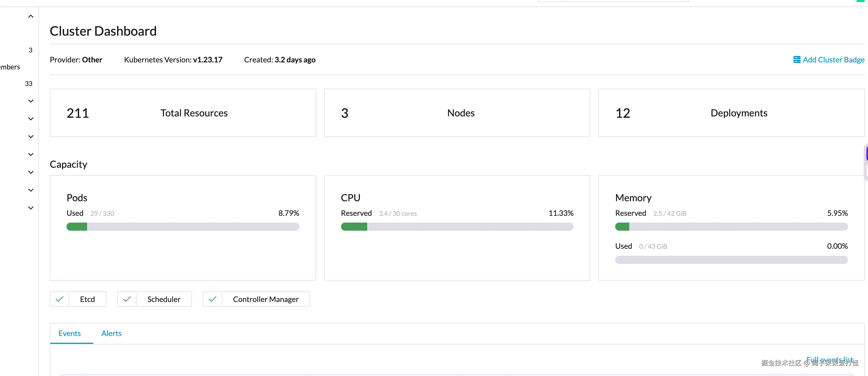Collapse the sidebar section with the up chevron

(x=31, y=16)
